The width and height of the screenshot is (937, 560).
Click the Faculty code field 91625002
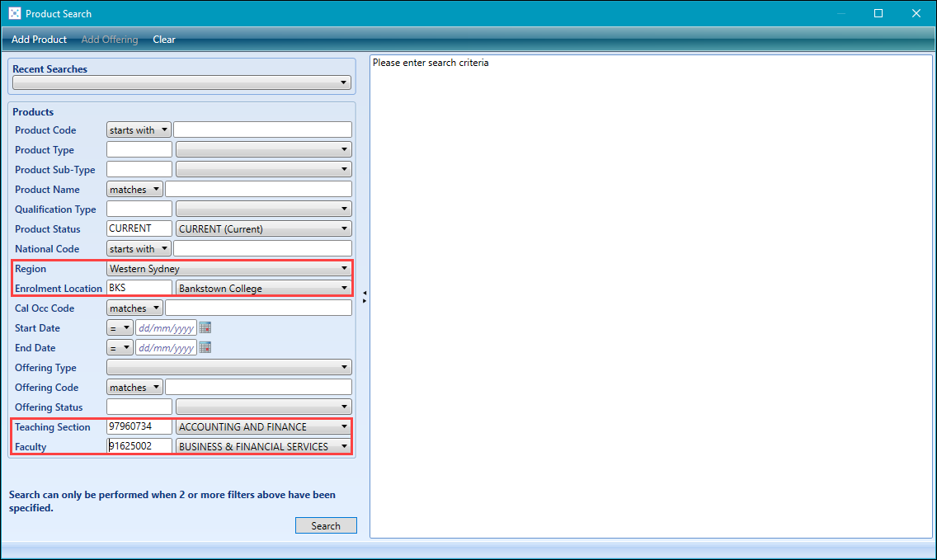tap(139, 446)
